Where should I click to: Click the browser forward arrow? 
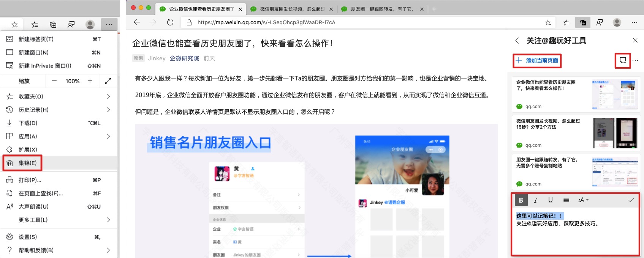pos(153,22)
